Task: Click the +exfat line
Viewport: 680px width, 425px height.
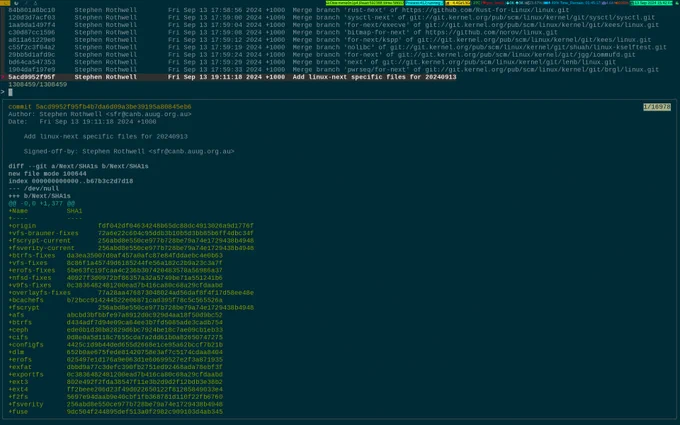Action: click(115, 367)
